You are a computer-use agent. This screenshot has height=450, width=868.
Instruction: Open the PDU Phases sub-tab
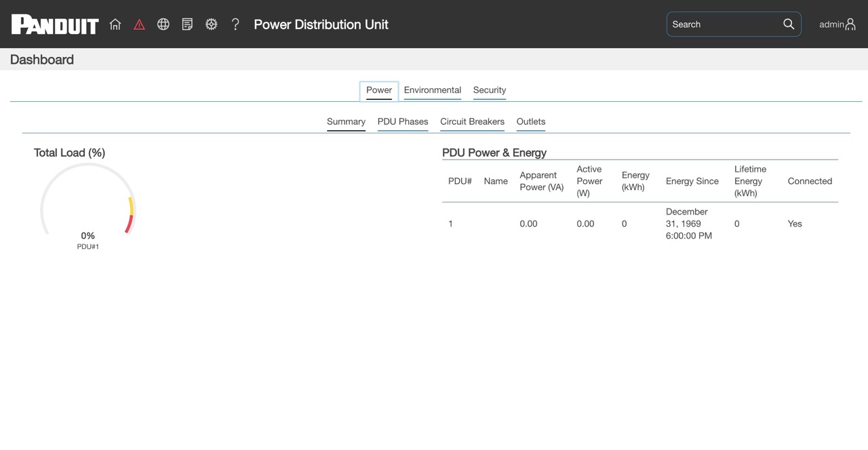403,122
